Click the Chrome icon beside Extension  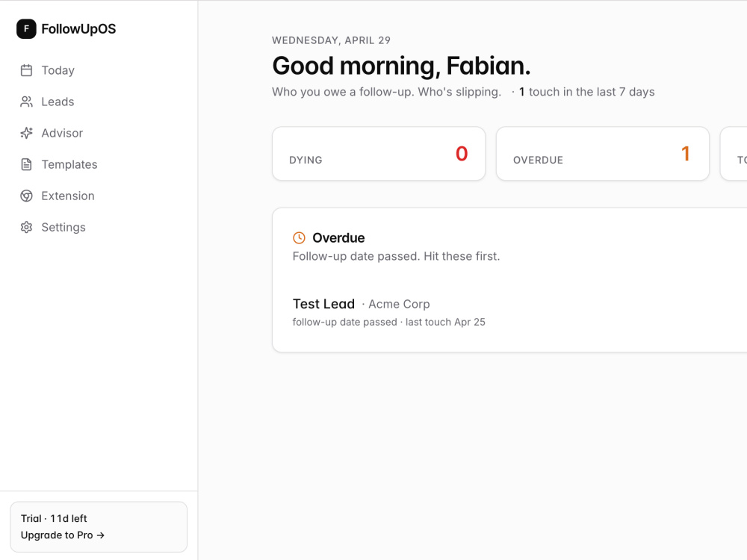click(27, 196)
